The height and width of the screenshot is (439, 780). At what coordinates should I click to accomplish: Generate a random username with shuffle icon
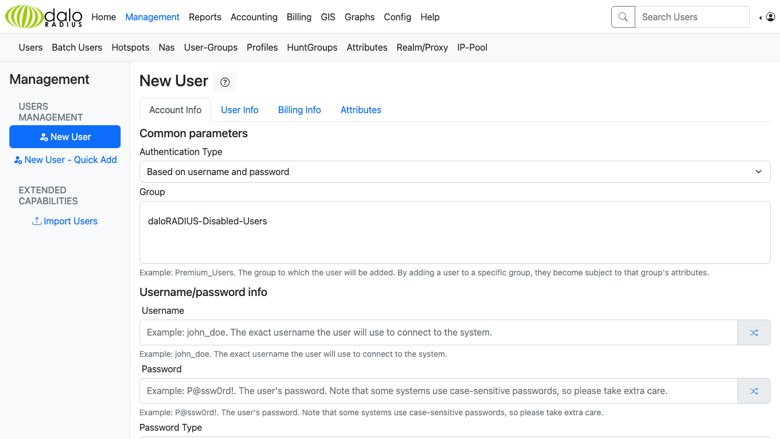(x=754, y=333)
